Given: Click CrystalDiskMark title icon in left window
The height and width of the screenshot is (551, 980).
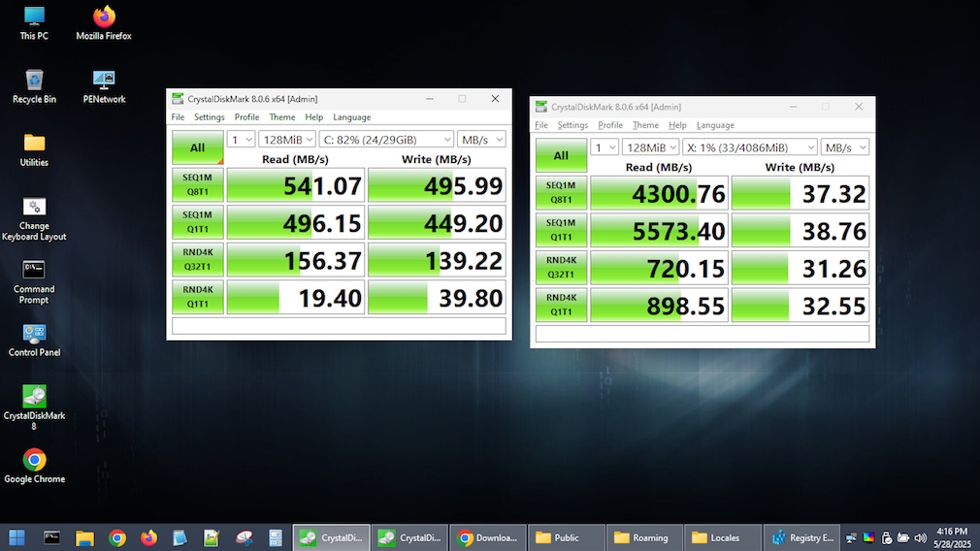Looking at the screenshot, I should click(178, 99).
